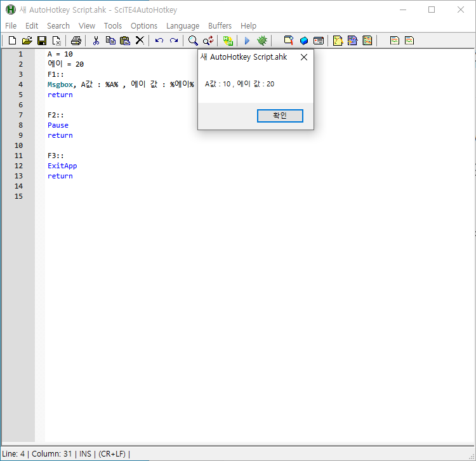The width and height of the screenshot is (476, 461).
Task: Click the 'F3::' hotkey line
Action: pos(56,156)
